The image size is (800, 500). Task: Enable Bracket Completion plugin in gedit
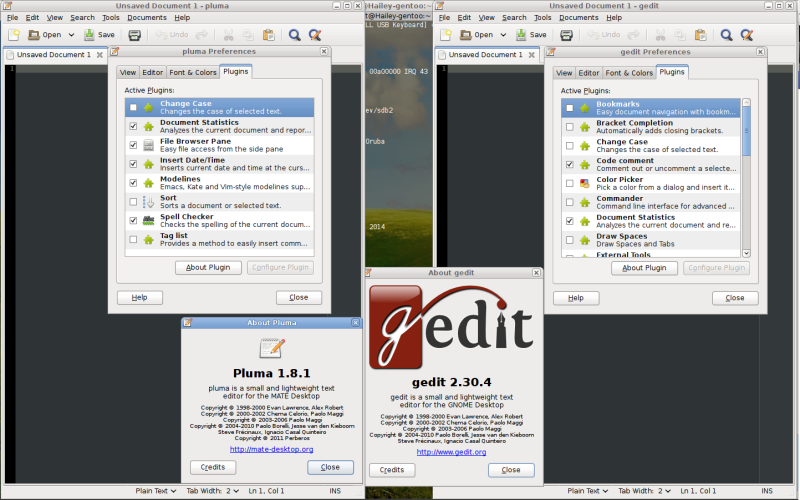click(569, 127)
